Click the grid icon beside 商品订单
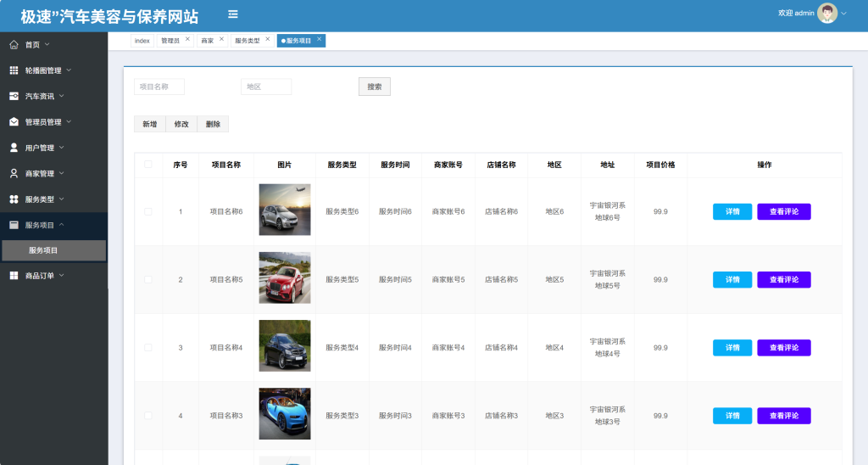Screen dimensions: 868x465 (x=14, y=276)
